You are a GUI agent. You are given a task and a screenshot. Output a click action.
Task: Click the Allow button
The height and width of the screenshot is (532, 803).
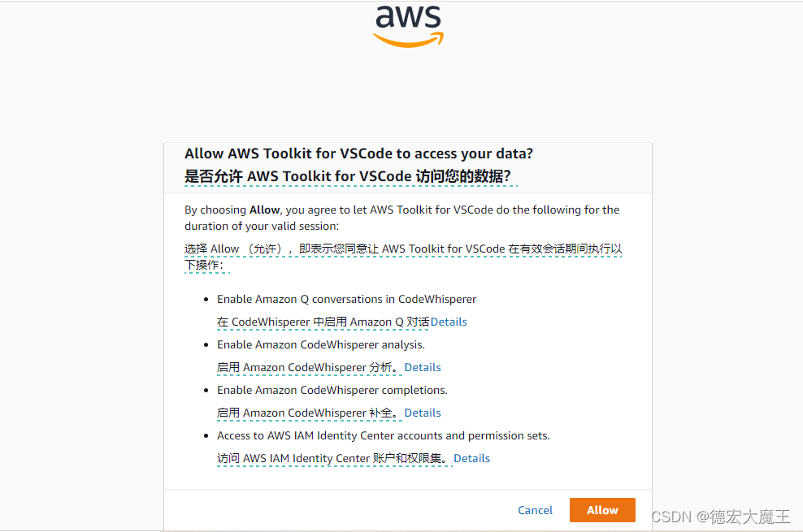click(x=601, y=510)
